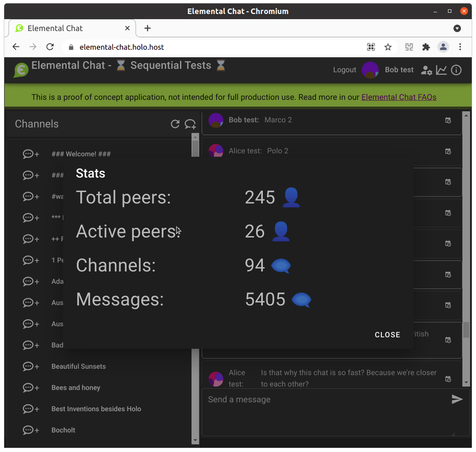This screenshot has width=476, height=452.
Task: Select the Beautiful Sunsets channel
Action: click(79, 366)
